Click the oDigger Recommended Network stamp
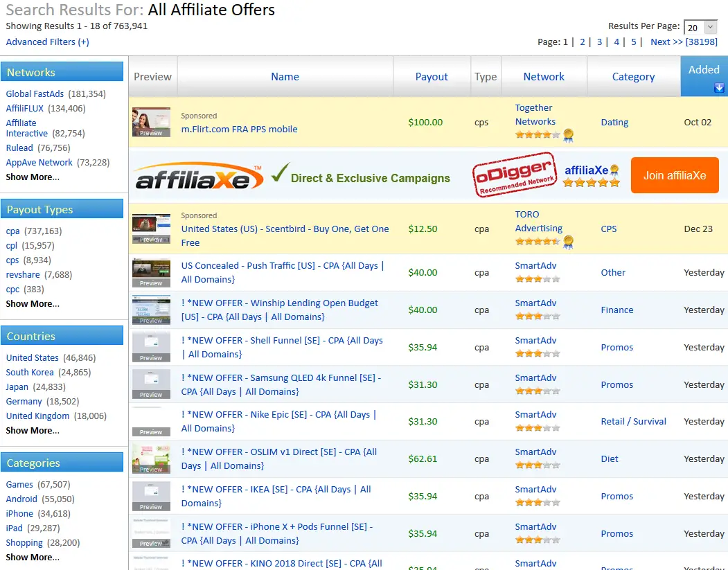 [515, 175]
